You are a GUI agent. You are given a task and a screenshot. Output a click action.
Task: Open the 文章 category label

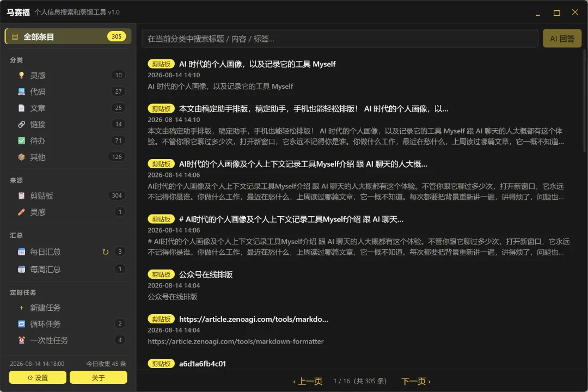(x=38, y=108)
